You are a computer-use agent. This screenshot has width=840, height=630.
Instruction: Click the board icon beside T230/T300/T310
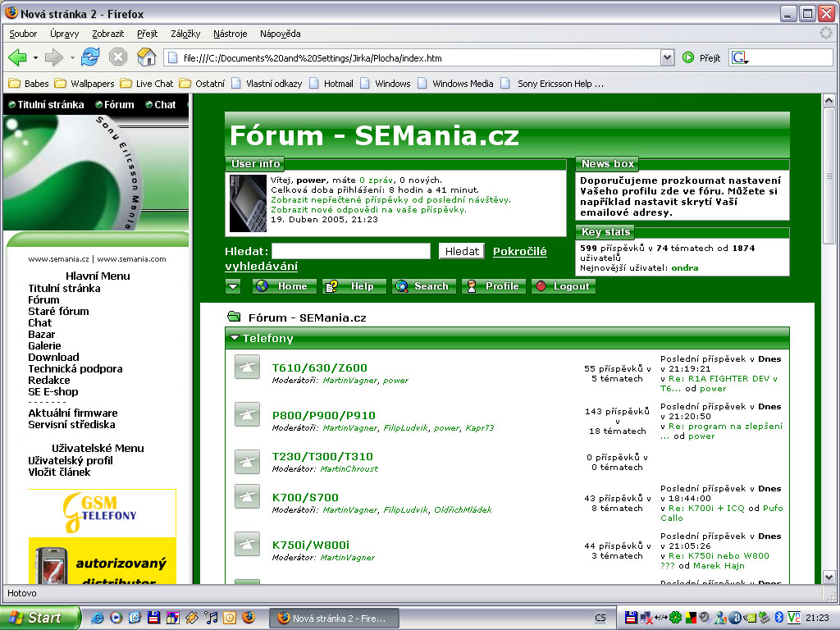point(247,462)
